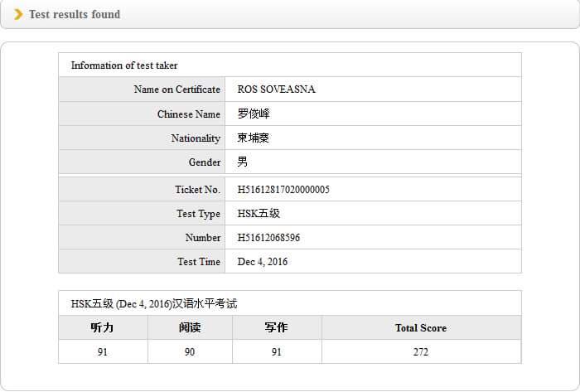
Task: Click the Nationality value 柬埔寨
Action: [x=254, y=138]
